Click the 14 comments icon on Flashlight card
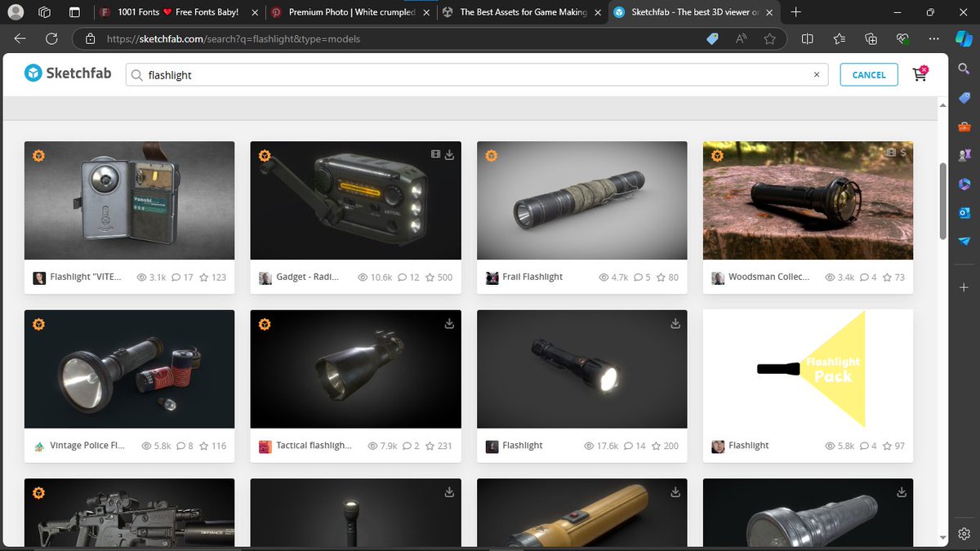 628,446
